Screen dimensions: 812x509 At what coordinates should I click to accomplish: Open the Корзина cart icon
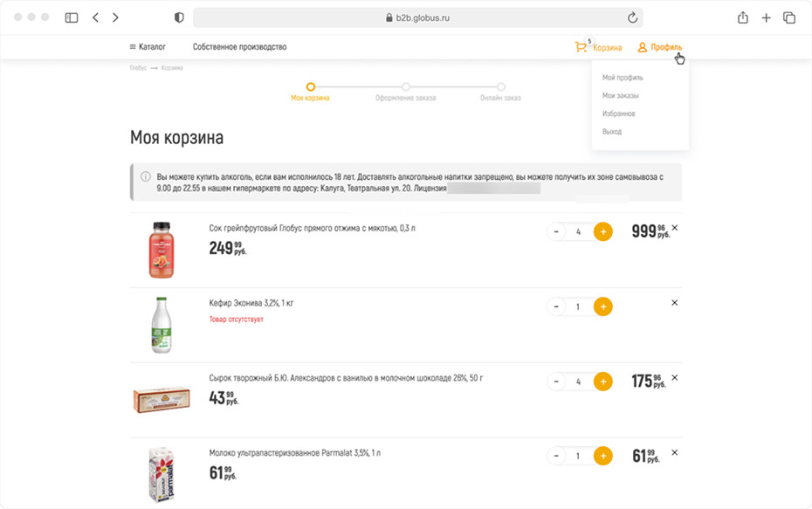point(581,47)
